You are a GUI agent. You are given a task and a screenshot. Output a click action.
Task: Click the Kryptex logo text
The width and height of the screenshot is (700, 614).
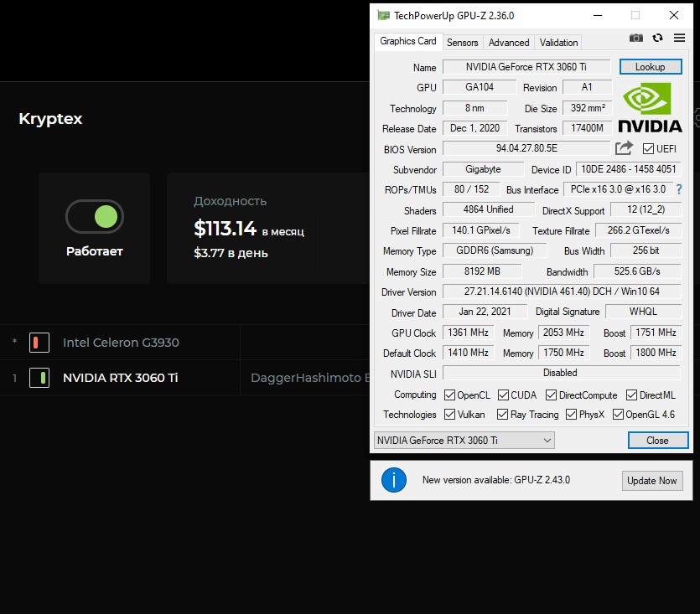click(50, 119)
